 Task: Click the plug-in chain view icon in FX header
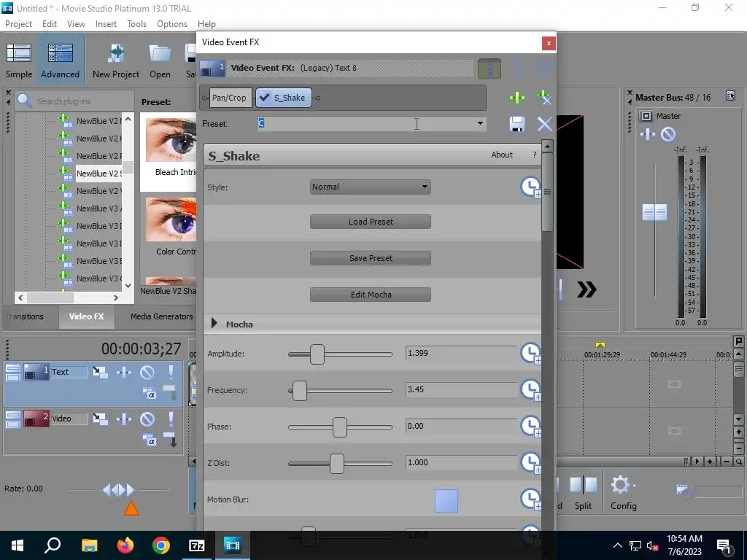[x=489, y=69]
